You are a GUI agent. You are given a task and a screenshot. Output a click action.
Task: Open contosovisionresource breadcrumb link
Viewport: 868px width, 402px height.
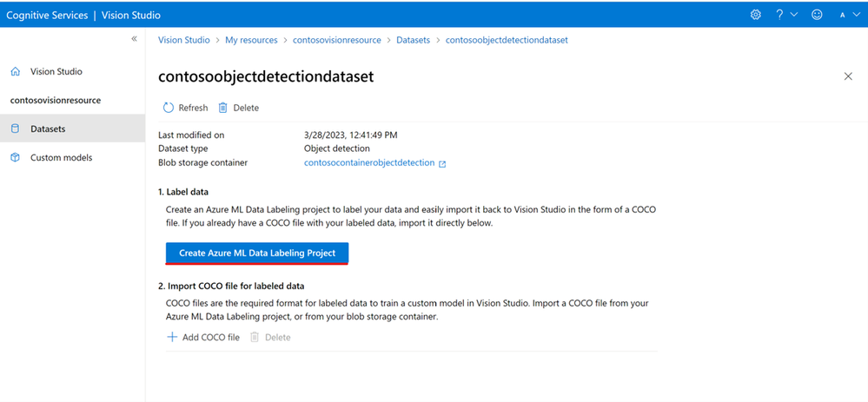[336, 40]
